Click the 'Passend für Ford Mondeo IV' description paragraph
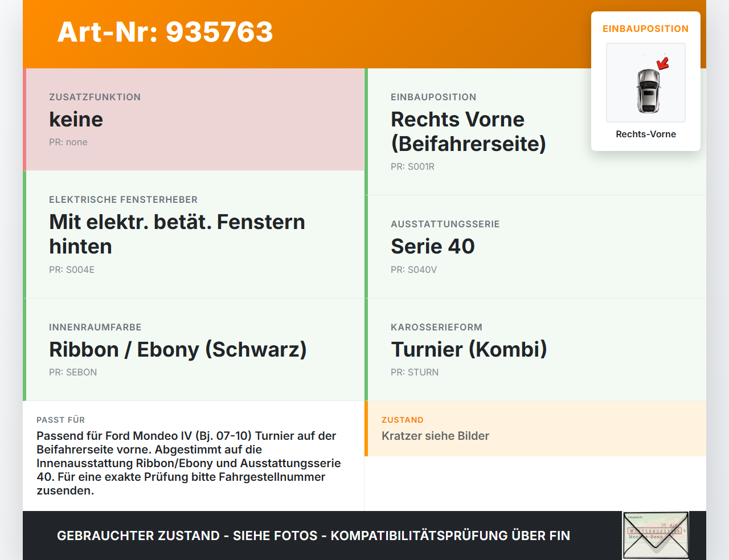This screenshot has width=729, height=560. tap(189, 463)
